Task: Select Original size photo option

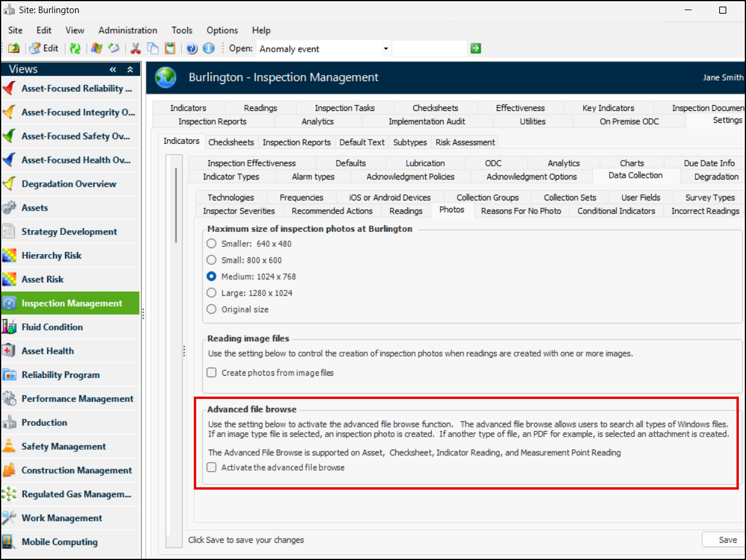Action: pos(211,310)
